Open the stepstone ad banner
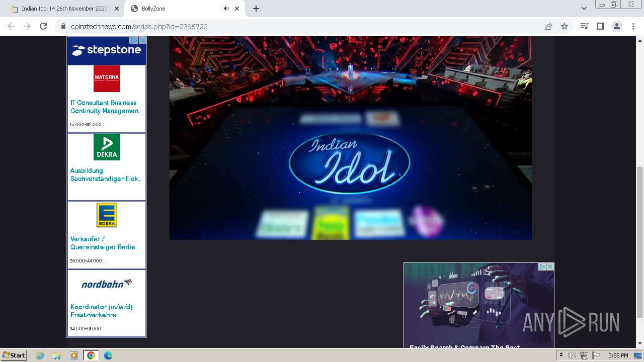Viewport: 644px width, 362px height. (107, 50)
